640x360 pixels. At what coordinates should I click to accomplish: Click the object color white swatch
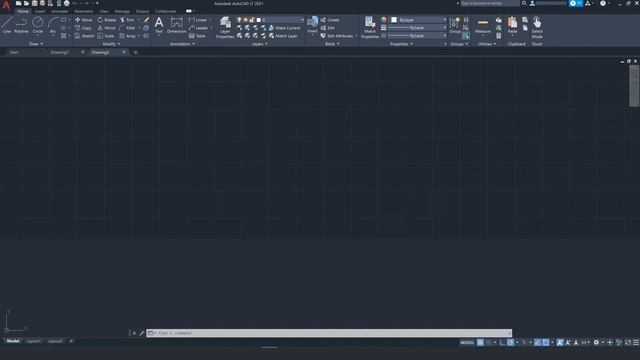(x=394, y=20)
